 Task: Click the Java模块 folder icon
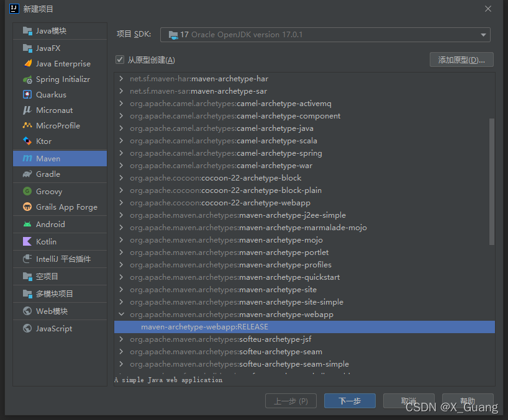click(27, 31)
